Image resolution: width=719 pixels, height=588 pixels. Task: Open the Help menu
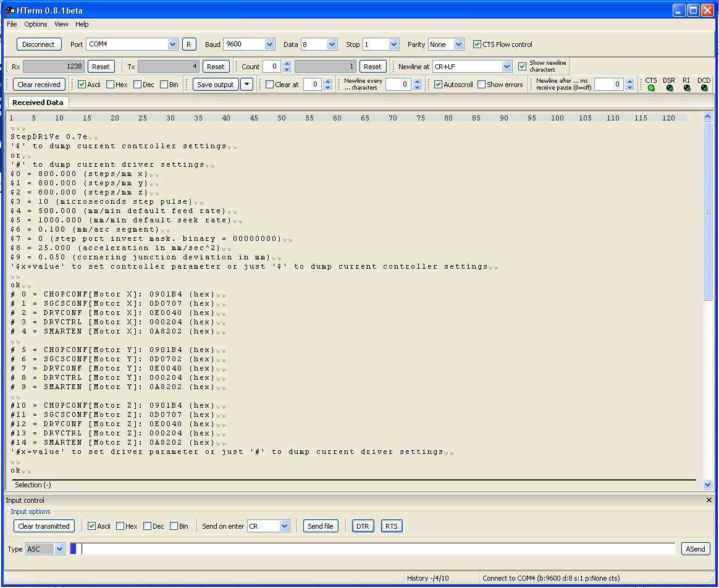pyautogui.click(x=82, y=24)
